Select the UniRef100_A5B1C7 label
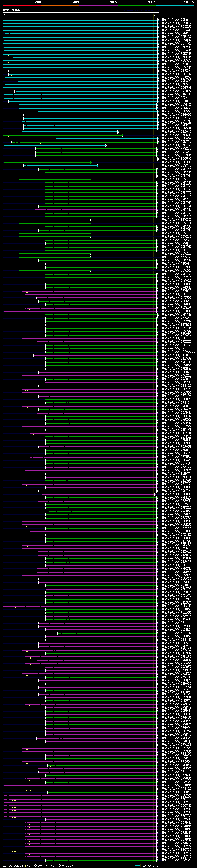 coord(177,37)
